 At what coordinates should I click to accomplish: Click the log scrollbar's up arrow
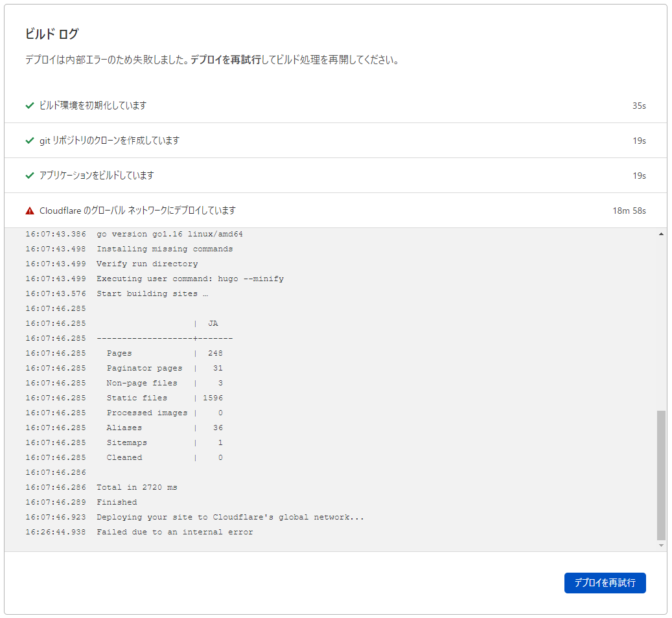pos(661,234)
